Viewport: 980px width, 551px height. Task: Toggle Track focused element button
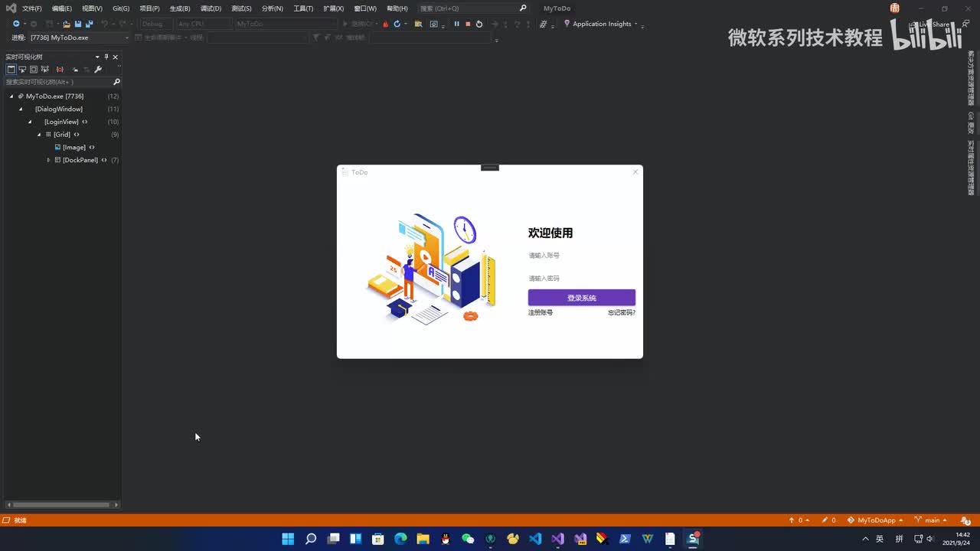pos(45,69)
